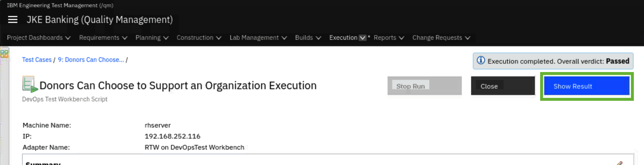The image size is (644, 165).
Task: Open the '9: Donors Can Choose...' breadcrumb
Action: pos(91,60)
